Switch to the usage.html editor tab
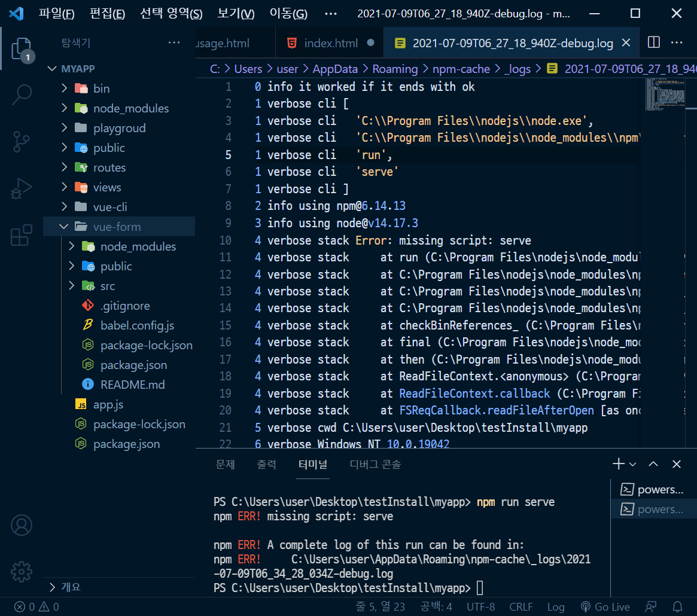 point(235,43)
